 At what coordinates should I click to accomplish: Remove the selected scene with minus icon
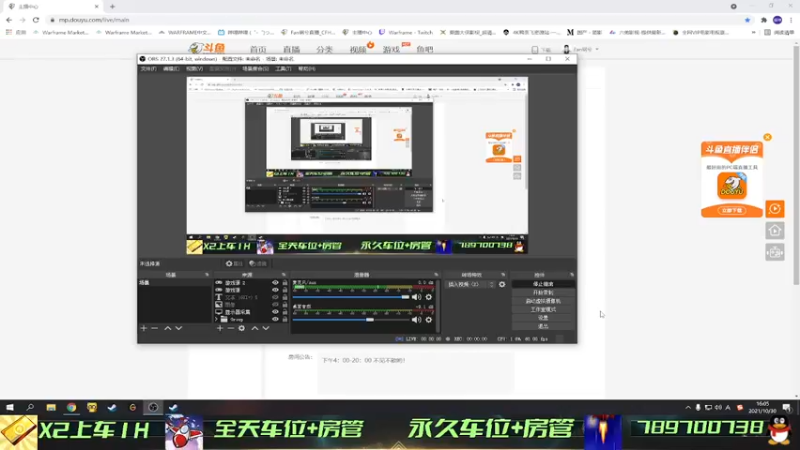(x=155, y=328)
